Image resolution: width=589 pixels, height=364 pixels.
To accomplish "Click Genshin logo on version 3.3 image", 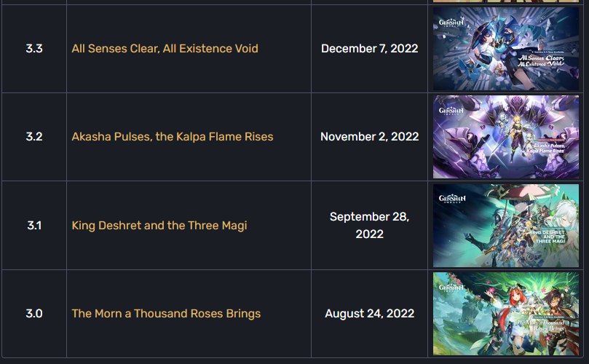I will coord(451,23).
